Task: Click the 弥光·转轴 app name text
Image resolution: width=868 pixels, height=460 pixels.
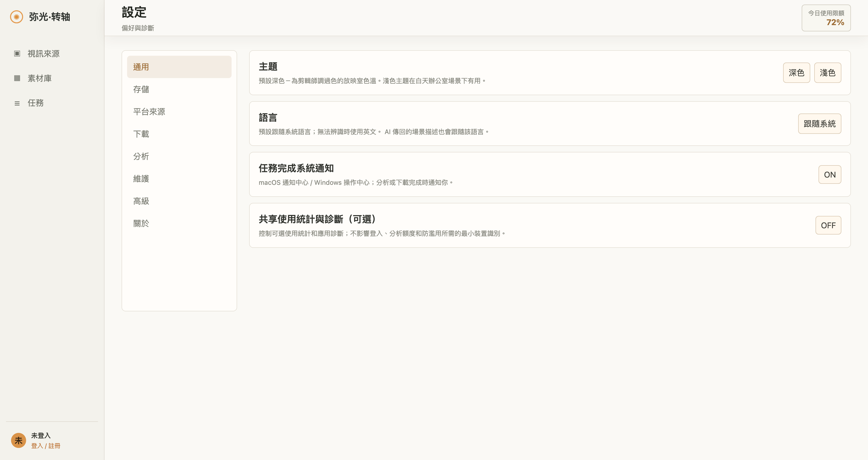Action: 49,17
